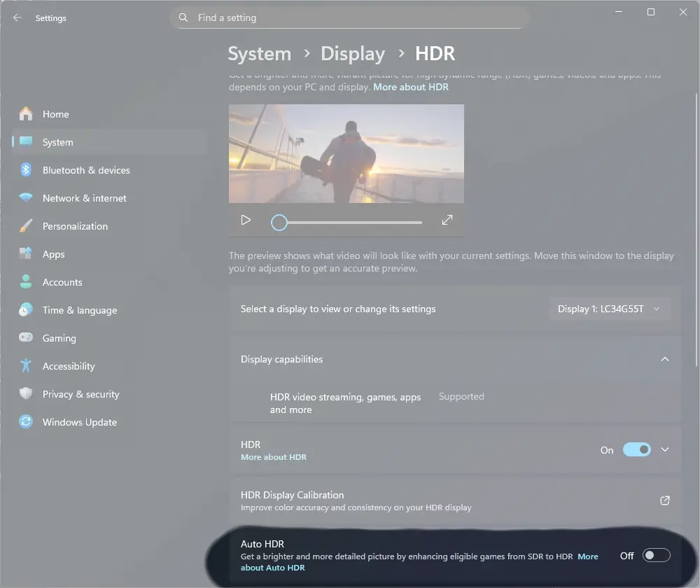
Task: Open the More about Auto HDR link
Action: (x=272, y=568)
